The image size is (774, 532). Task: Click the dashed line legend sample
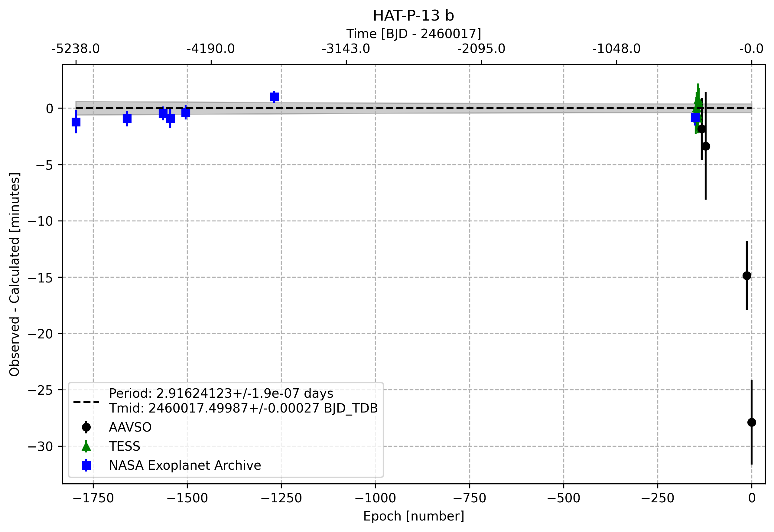(x=86, y=402)
